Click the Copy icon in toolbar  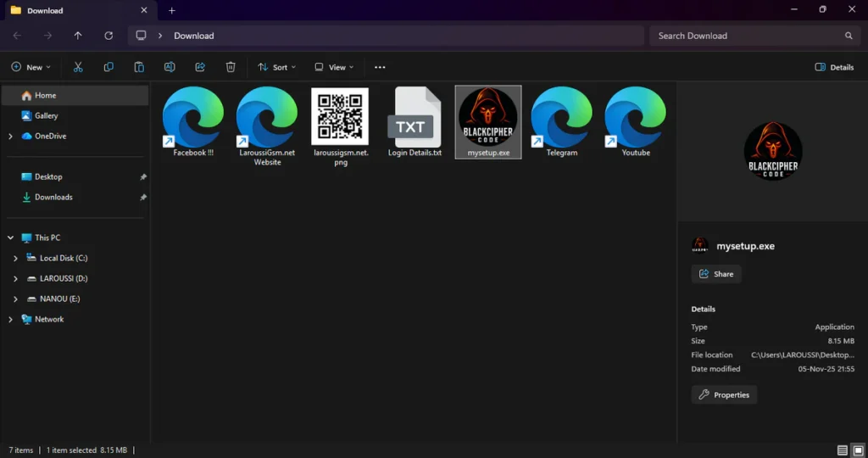[108, 67]
